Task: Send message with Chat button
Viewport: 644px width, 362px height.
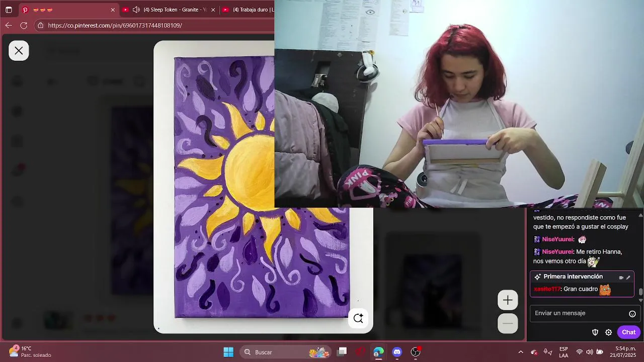Action: (628, 332)
